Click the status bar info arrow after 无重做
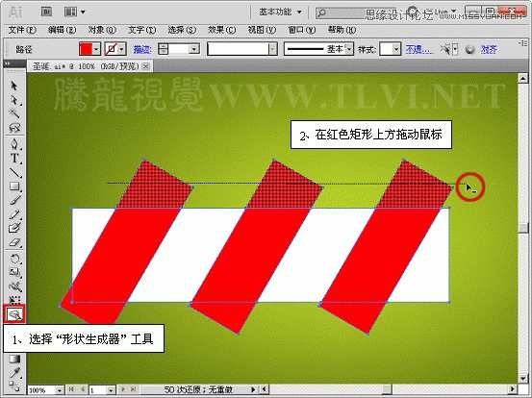The height and width of the screenshot is (398, 532). point(253,390)
